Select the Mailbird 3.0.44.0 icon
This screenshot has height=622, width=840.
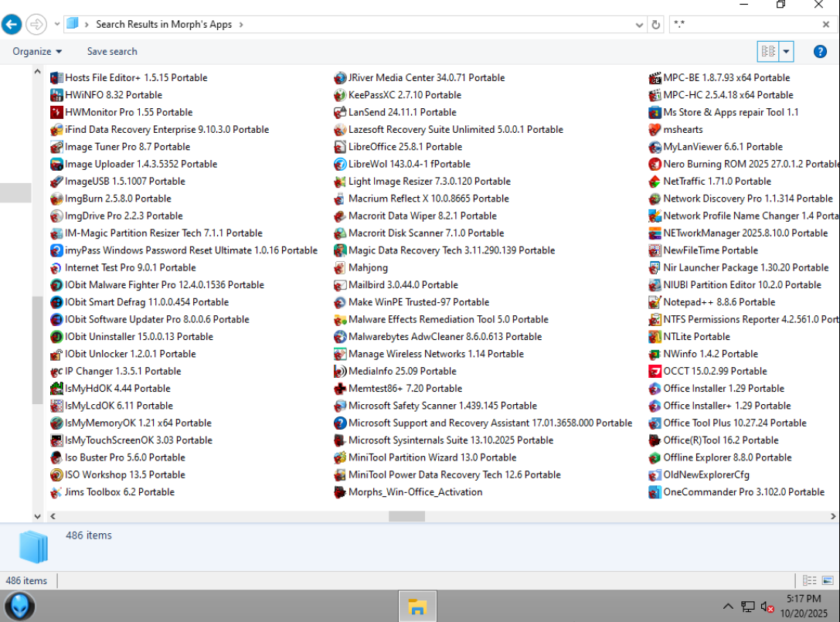(340, 285)
